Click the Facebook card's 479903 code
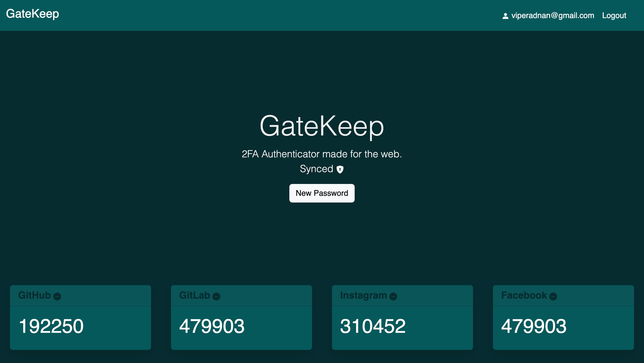Screen dimensions: 644x363 (x=534, y=326)
